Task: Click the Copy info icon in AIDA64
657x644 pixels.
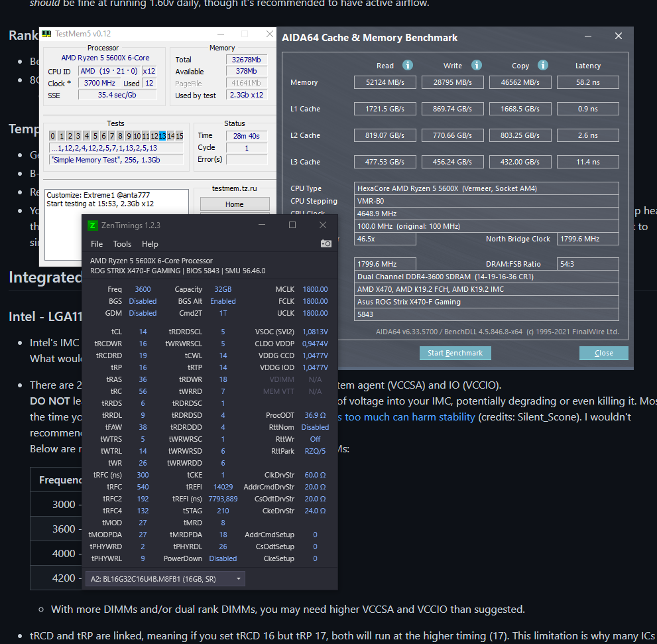Action: (542, 65)
